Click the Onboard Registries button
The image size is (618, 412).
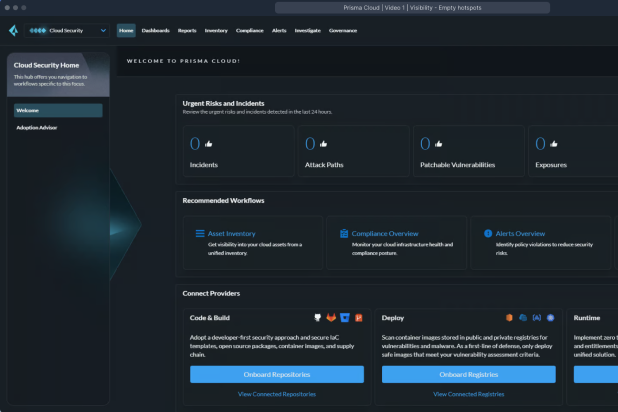469,375
